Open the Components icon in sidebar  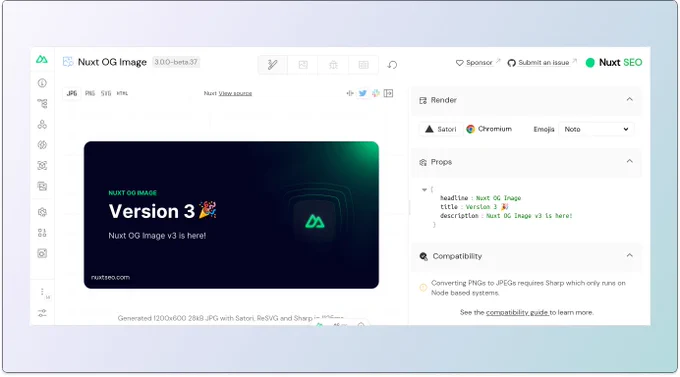[42, 125]
